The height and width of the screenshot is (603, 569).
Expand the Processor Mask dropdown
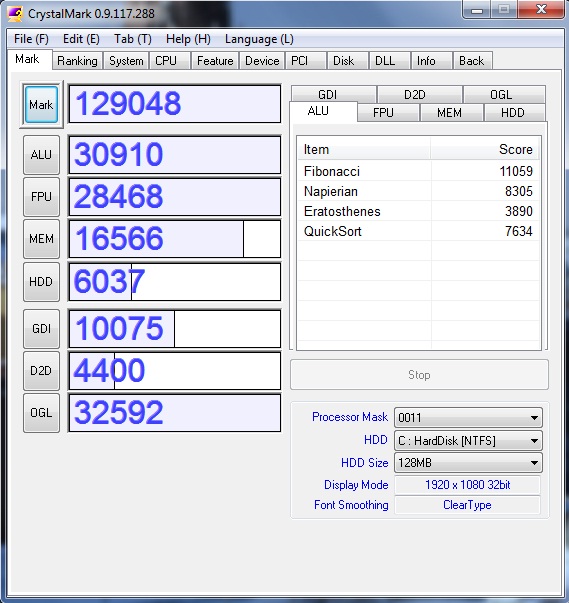tap(468, 418)
